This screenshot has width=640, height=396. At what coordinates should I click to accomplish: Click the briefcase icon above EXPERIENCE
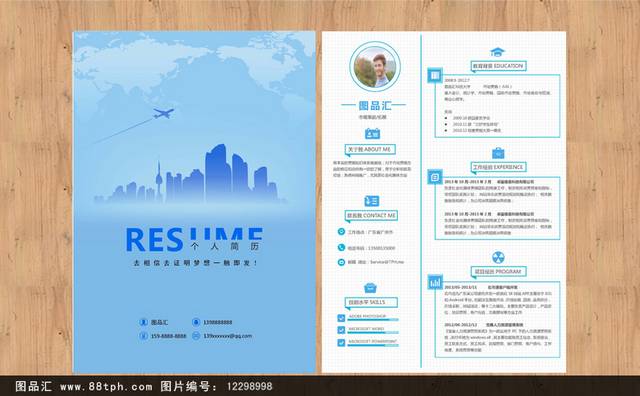(x=498, y=154)
